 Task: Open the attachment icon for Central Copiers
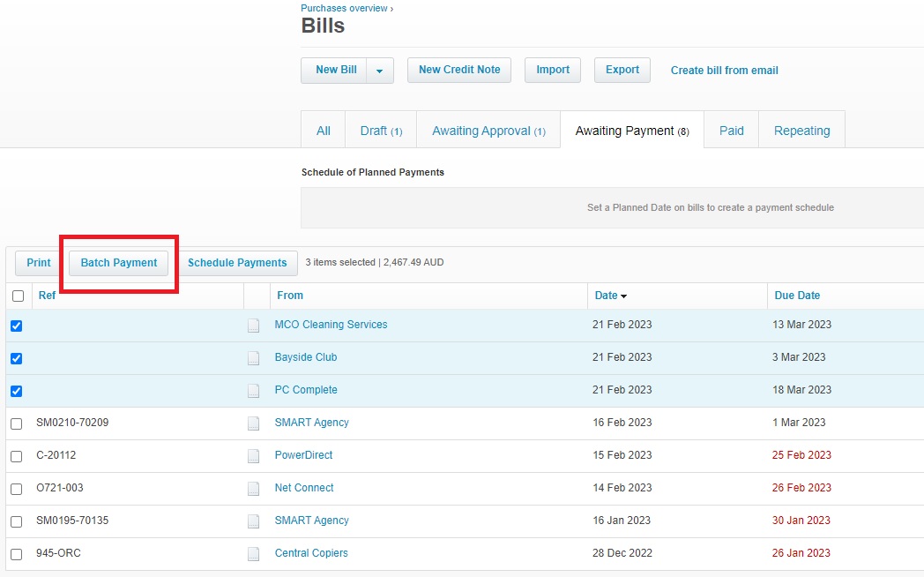click(254, 553)
